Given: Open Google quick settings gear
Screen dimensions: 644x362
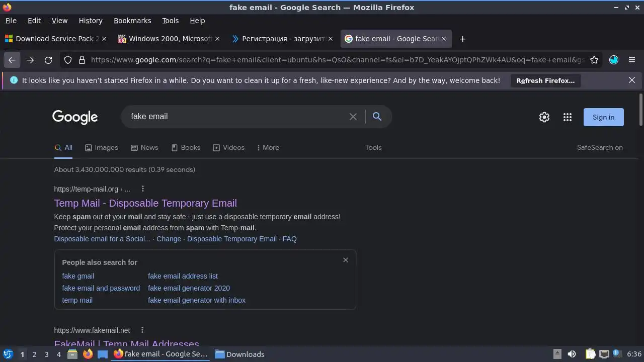Looking at the screenshot, I should pos(544,117).
